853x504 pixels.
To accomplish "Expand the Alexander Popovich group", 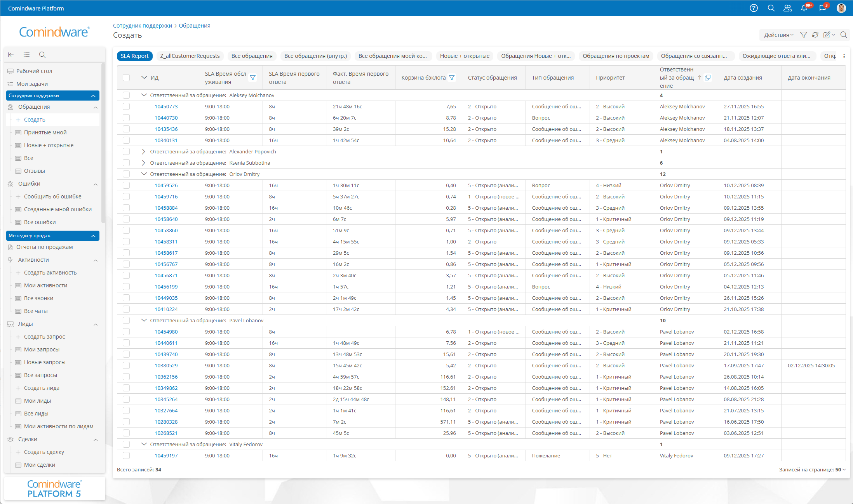I will (143, 151).
